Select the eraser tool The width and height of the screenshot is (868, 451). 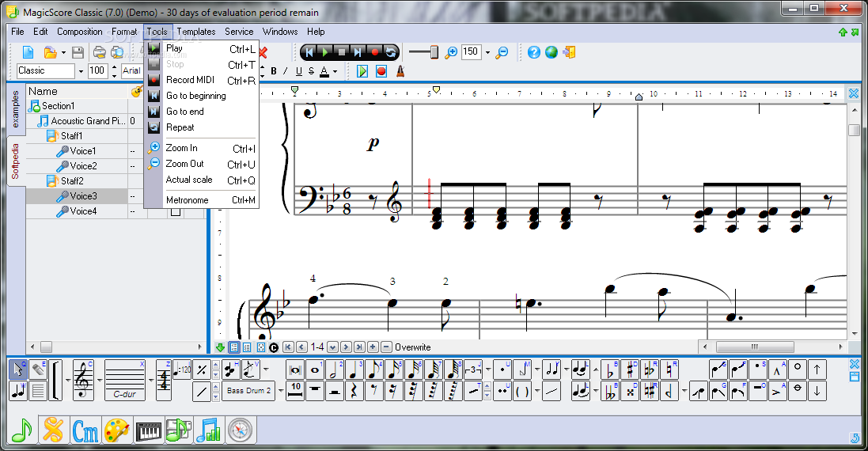[38, 370]
